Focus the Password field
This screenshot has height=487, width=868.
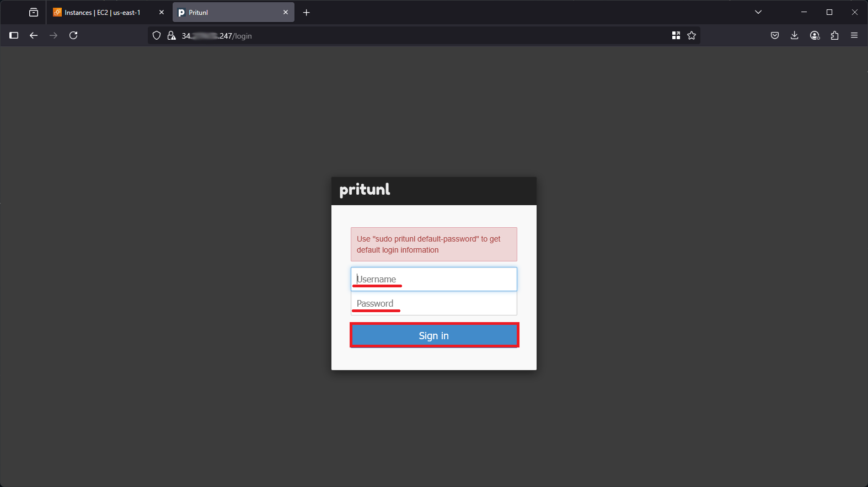click(x=434, y=303)
